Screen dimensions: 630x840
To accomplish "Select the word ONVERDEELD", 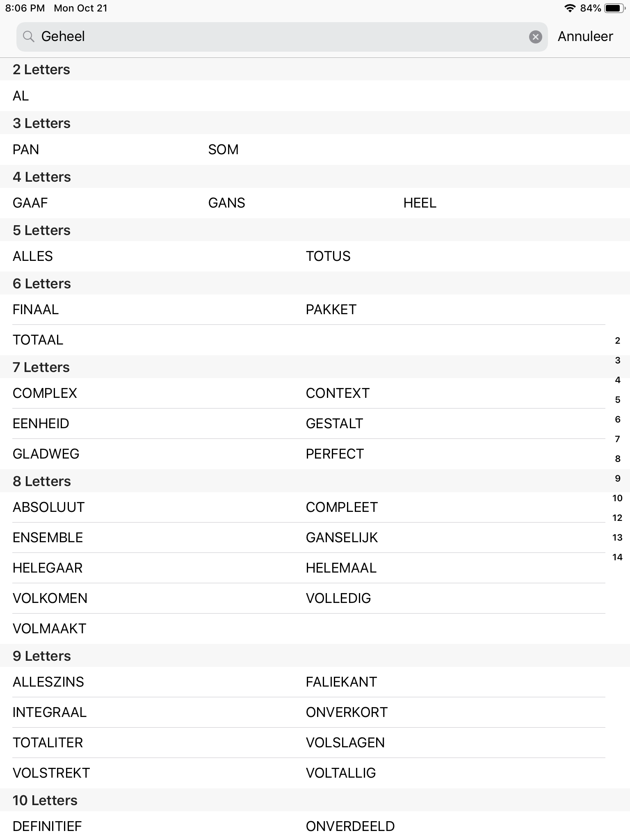I will 350,826.
